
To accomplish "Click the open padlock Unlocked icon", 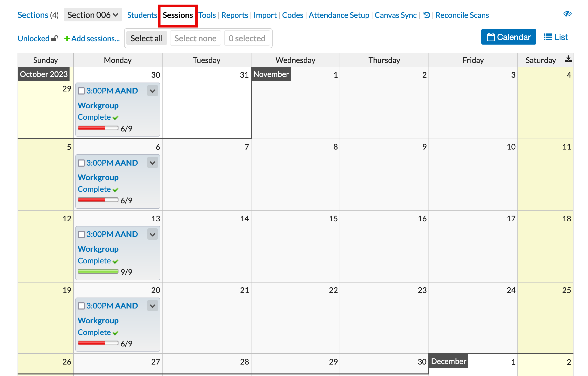I will coord(55,38).
